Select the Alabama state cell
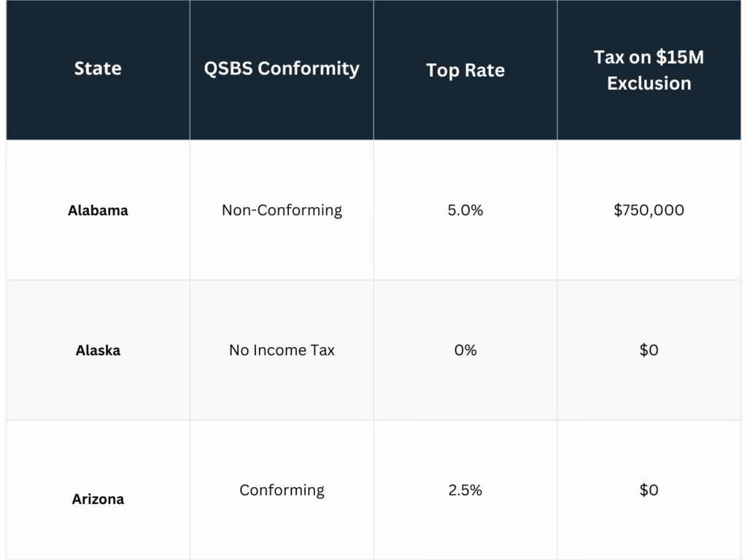 click(98, 210)
